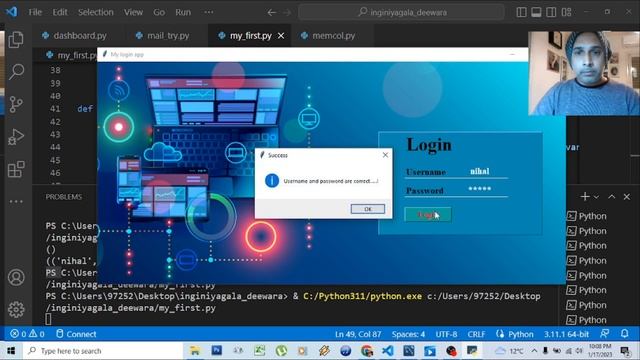Click Connect in the status bar
The height and width of the screenshot is (360, 640).
[76, 334]
